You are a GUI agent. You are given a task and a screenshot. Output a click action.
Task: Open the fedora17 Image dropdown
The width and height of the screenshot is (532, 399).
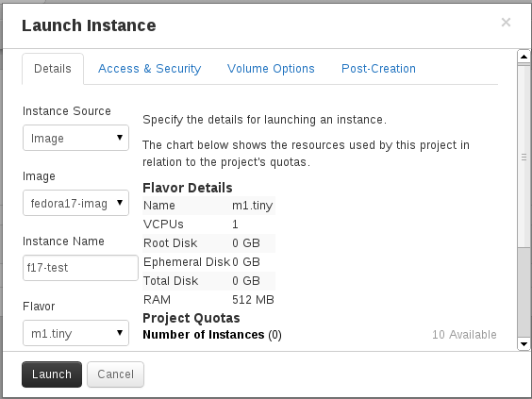pos(75,203)
